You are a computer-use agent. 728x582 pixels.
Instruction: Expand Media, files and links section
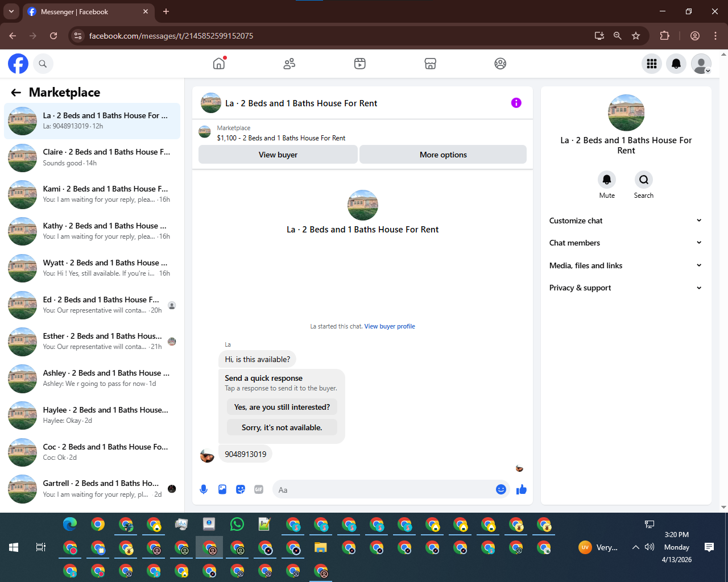pyautogui.click(x=626, y=265)
